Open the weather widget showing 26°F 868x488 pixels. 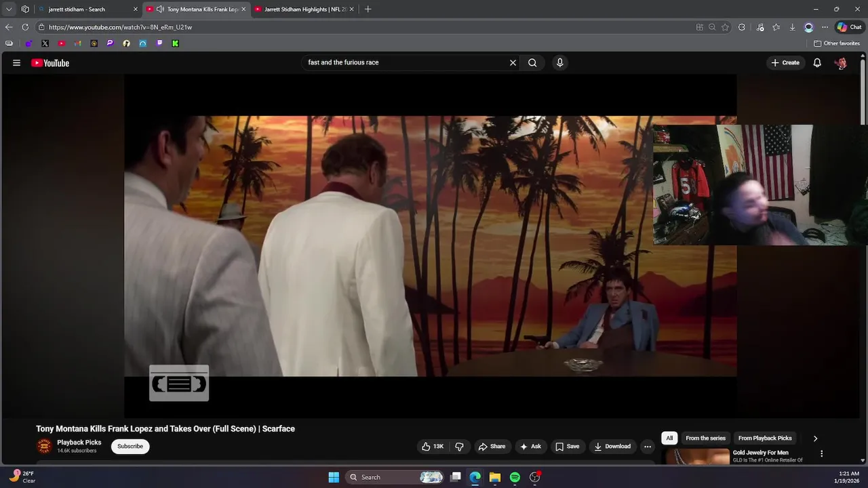point(22,477)
